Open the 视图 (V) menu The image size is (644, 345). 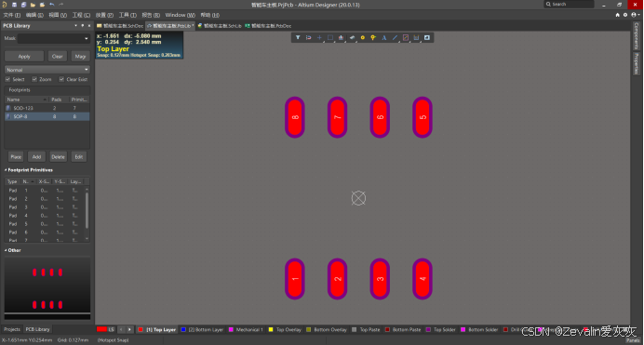pyautogui.click(x=58, y=15)
